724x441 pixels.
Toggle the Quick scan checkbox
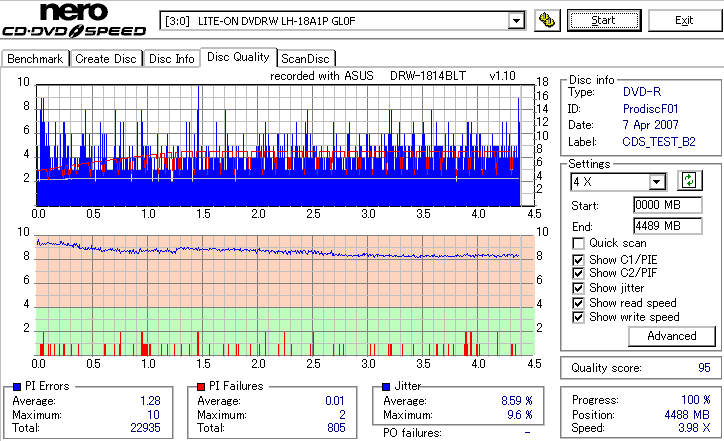coord(578,243)
